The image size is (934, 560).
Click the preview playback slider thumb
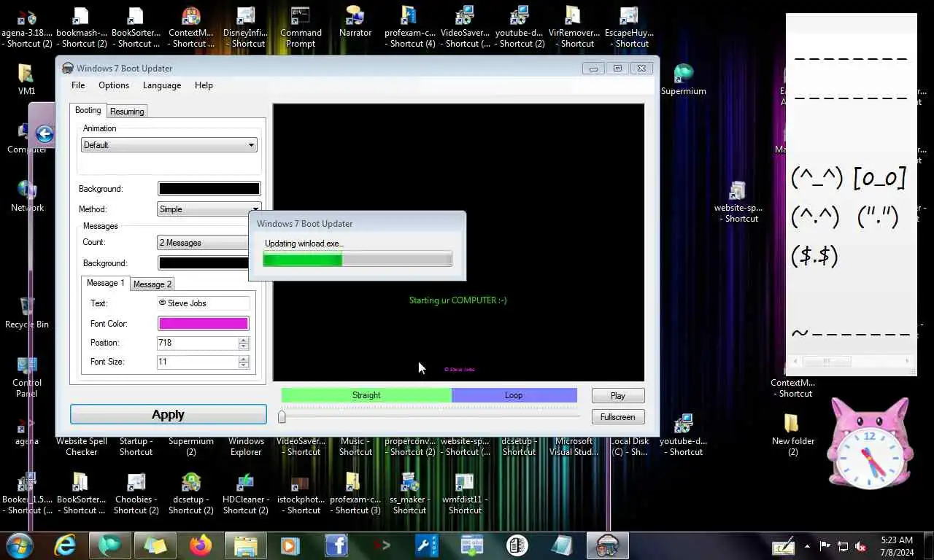pos(282,416)
